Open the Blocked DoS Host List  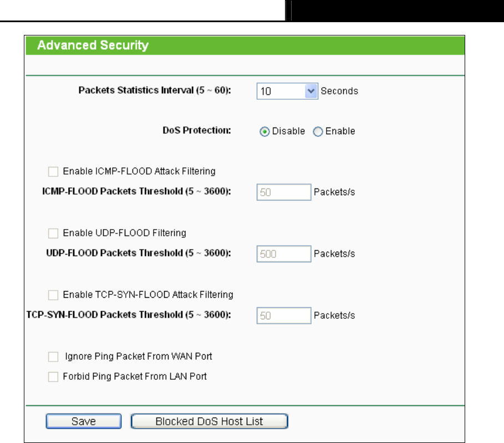[x=209, y=421]
